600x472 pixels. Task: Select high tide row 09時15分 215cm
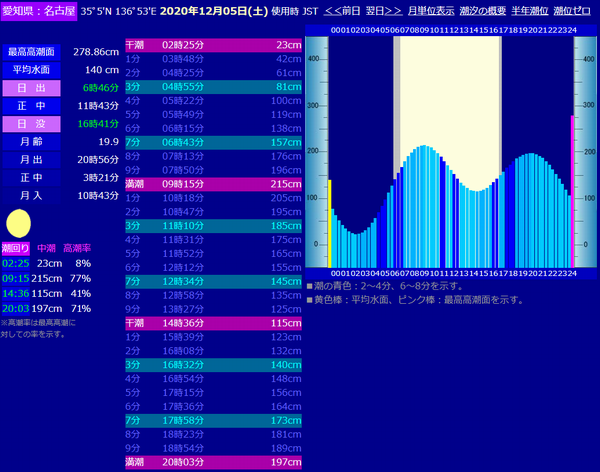[x=214, y=184]
